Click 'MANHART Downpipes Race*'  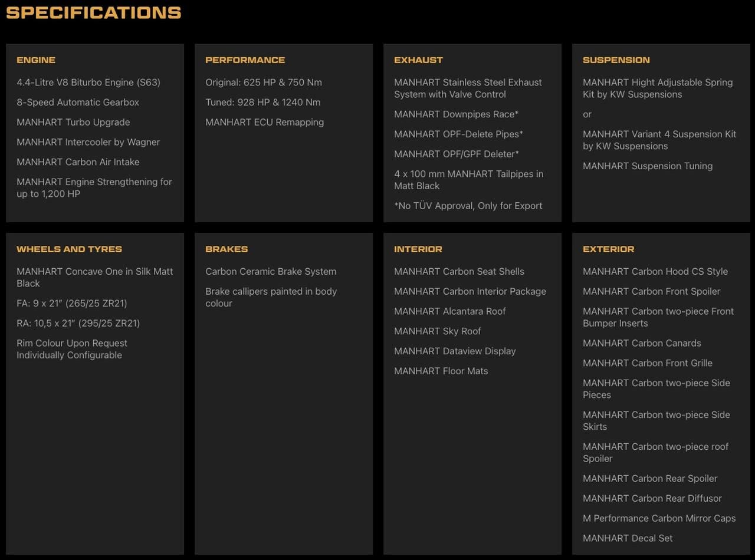(457, 114)
